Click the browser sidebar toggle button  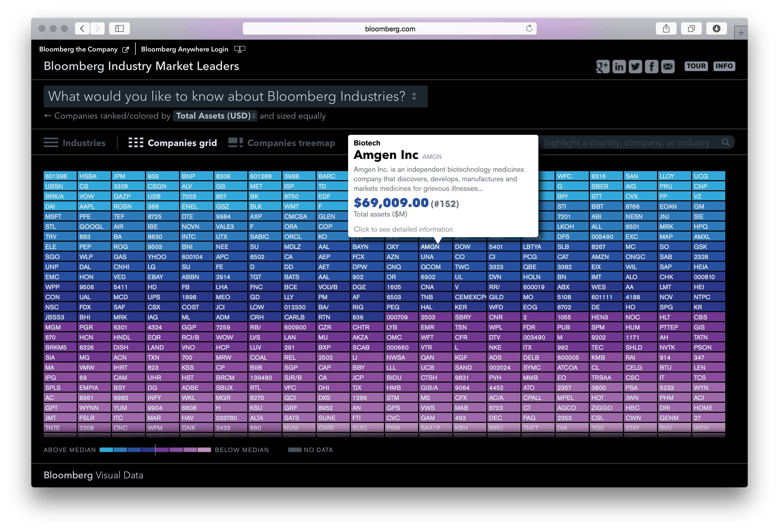(119, 29)
